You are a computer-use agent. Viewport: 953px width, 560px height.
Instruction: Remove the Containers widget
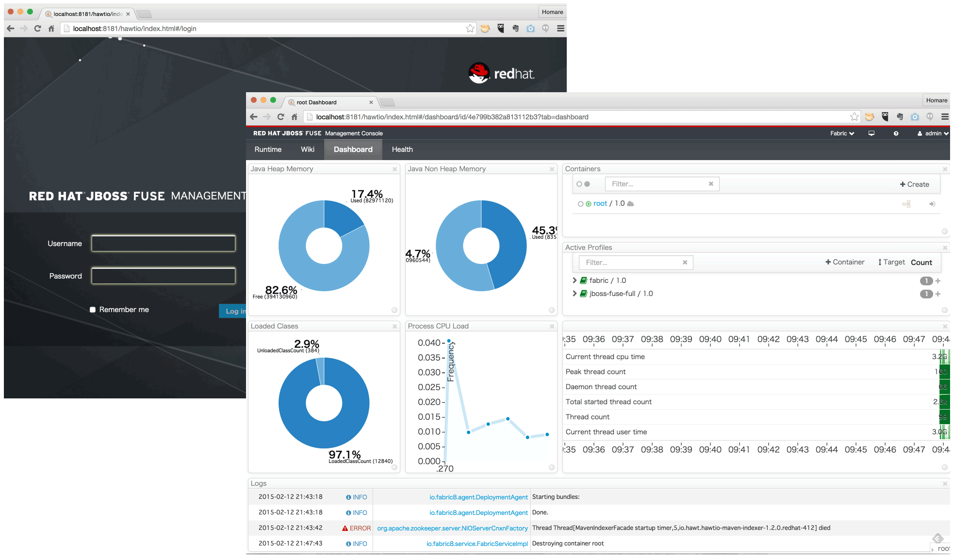[x=945, y=169]
